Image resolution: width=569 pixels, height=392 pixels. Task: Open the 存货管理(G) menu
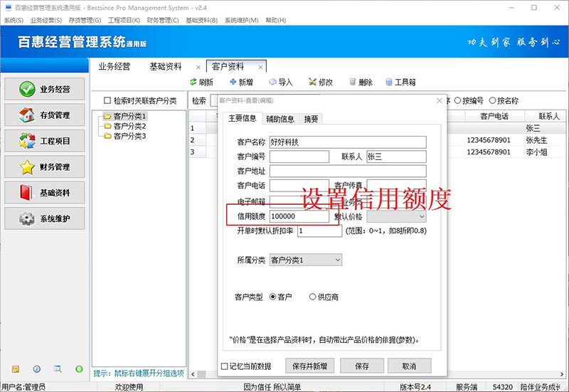pos(85,21)
